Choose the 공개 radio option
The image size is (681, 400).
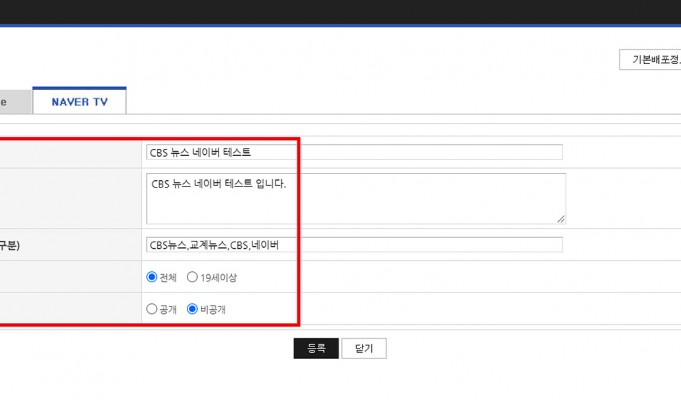(x=152, y=309)
